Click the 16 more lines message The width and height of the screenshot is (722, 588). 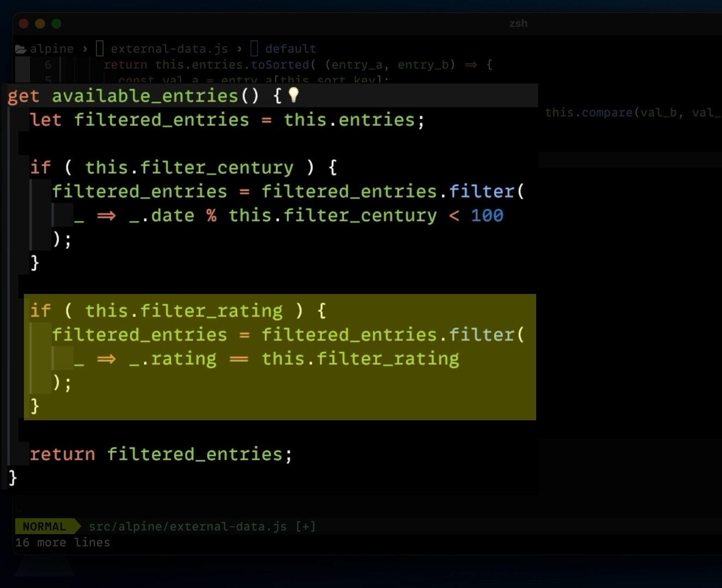point(63,542)
